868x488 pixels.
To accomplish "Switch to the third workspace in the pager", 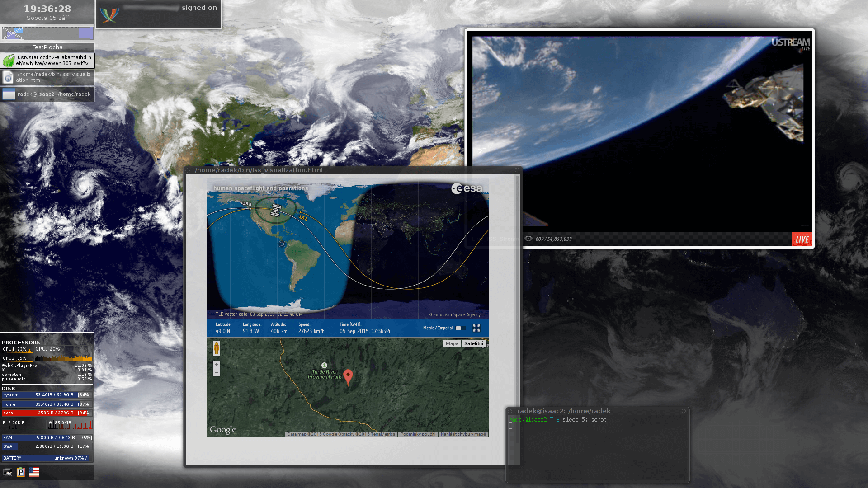I will [59, 33].
